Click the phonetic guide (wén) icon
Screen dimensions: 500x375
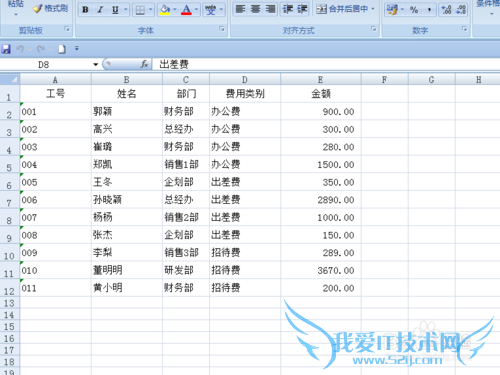pyautogui.click(x=210, y=10)
